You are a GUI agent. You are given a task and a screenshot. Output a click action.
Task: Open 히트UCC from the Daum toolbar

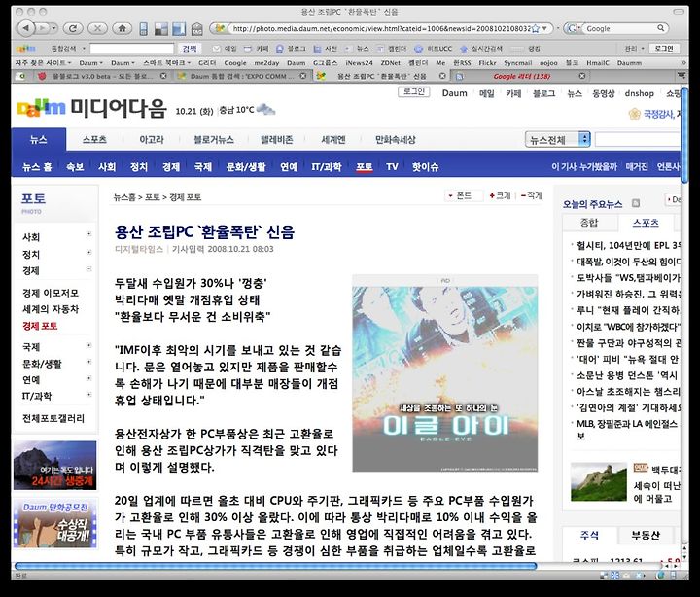click(x=434, y=49)
